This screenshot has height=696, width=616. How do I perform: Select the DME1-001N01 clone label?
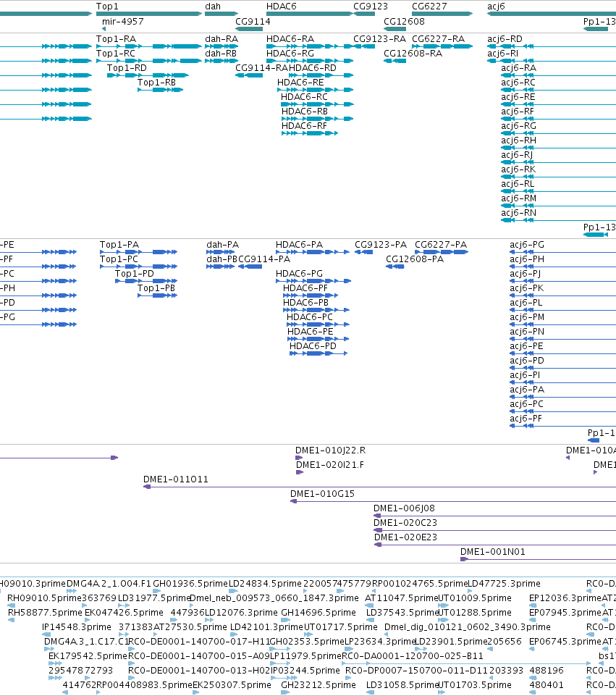(493, 552)
